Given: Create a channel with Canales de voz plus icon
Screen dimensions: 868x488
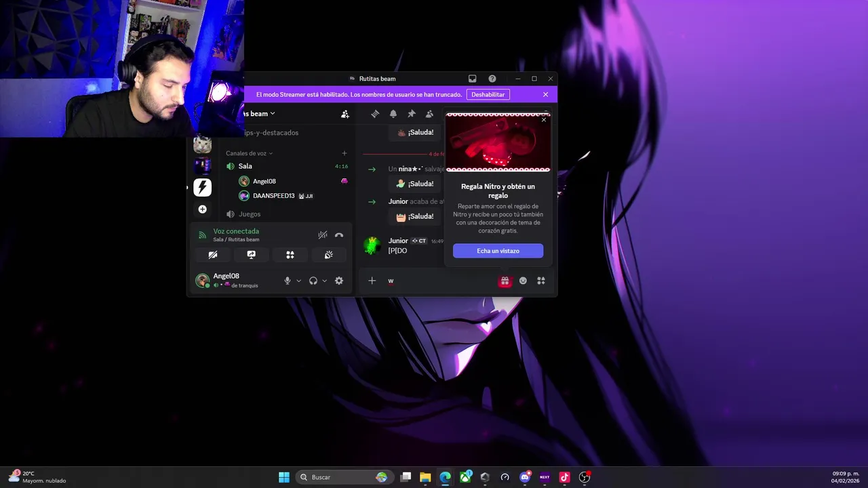Looking at the screenshot, I should 344,153.
